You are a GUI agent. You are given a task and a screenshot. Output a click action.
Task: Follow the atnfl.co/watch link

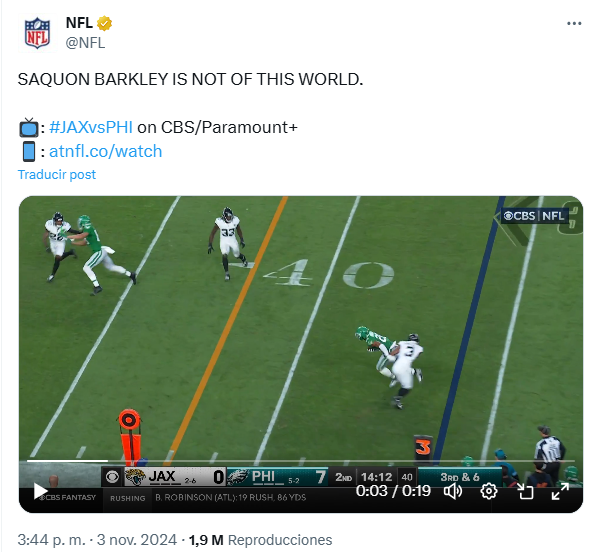105,152
